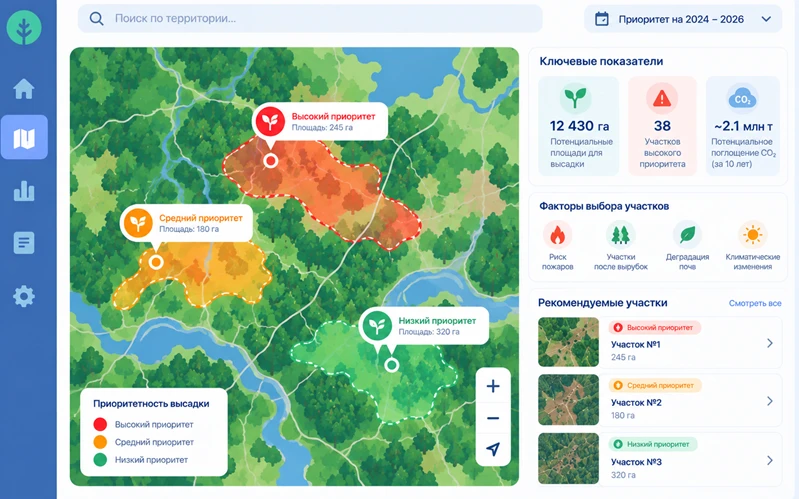Click the orange Средний приоритет sprout marker icon

[138, 223]
